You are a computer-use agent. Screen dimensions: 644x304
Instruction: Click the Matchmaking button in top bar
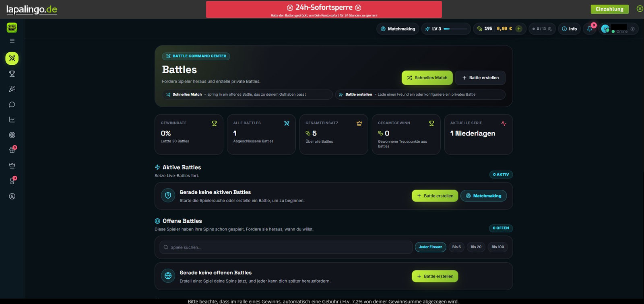398,29
